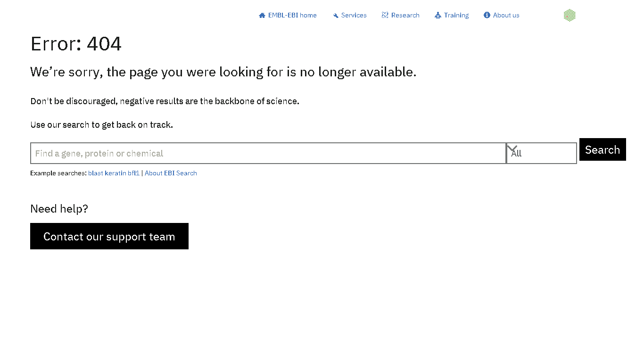Click the Training person icon
This screenshot has width=644, height=362.
click(x=438, y=15)
